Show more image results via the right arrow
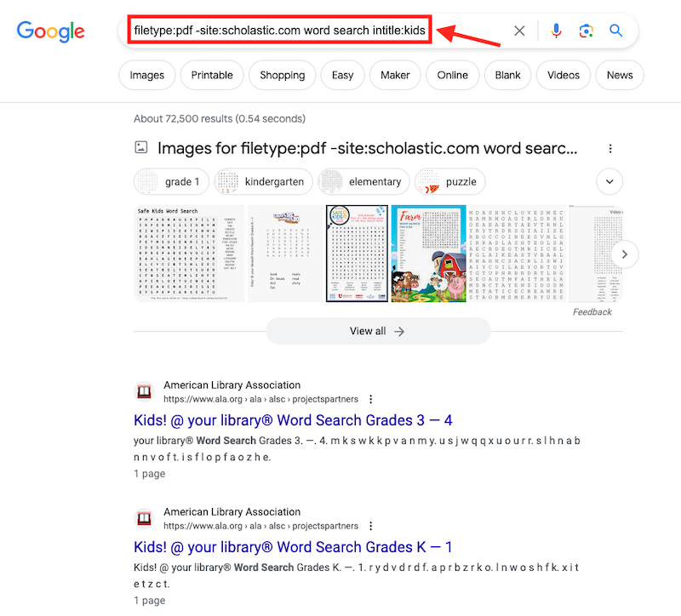Viewport: 681px width, 616px height. [x=624, y=254]
